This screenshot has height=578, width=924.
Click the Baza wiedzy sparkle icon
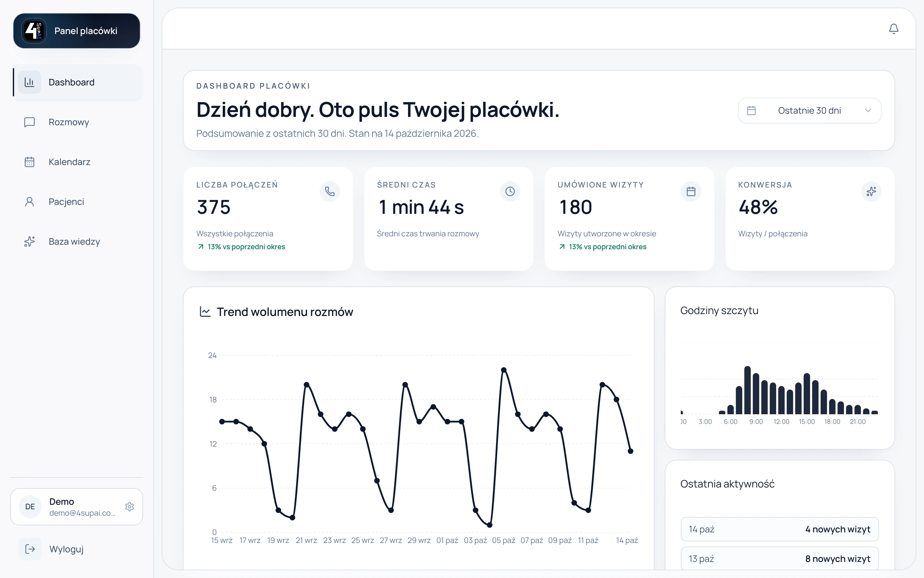coord(30,241)
